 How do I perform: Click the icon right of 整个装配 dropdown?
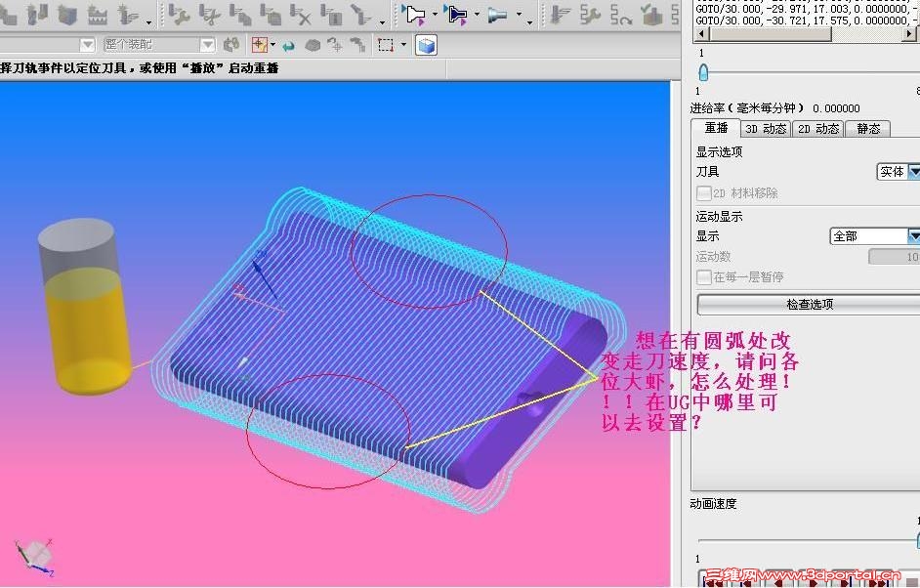[x=231, y=45]
